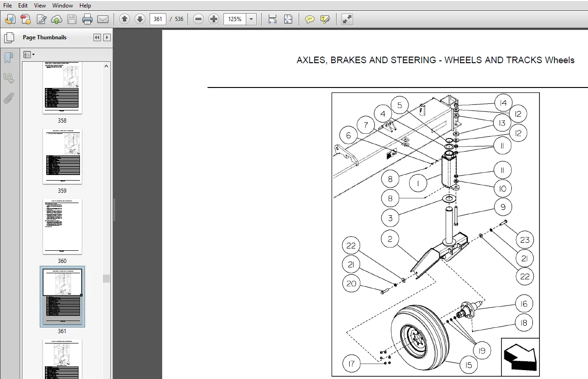The height and width of the screenshot is (379, 588).
Task: Open the Attachments paperclip panel
Action: 8,98
